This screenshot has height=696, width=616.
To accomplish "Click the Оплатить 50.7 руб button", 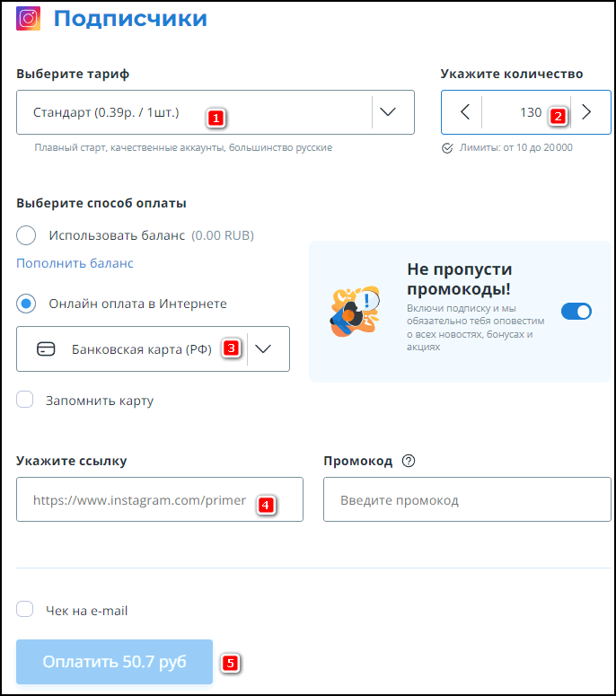I will point(115,662).
